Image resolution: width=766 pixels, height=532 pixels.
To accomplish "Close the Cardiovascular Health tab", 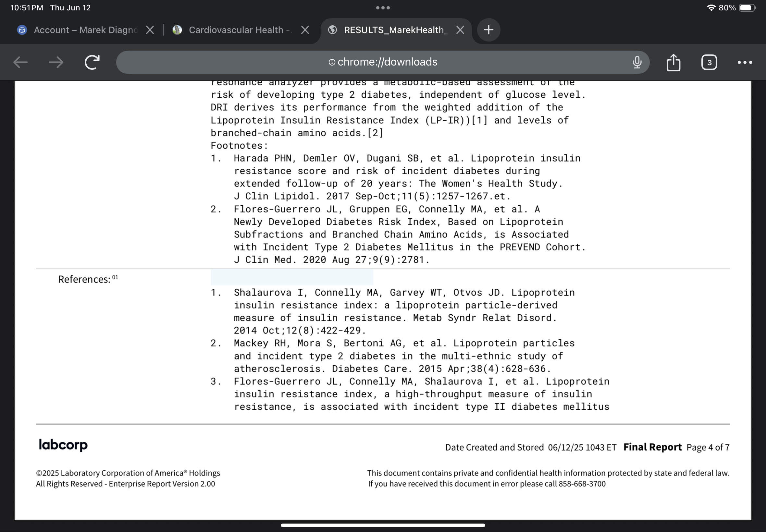I will 305,30.
